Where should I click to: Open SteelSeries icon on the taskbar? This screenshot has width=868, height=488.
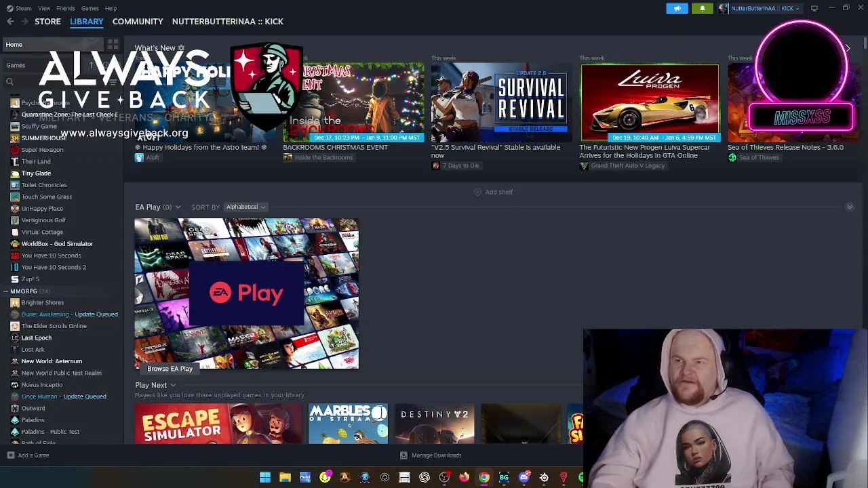click(x=544, y=477)
